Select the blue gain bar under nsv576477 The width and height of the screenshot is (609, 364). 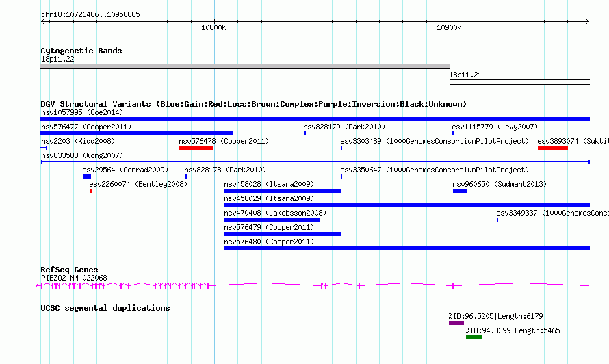[x=136, y=133]
